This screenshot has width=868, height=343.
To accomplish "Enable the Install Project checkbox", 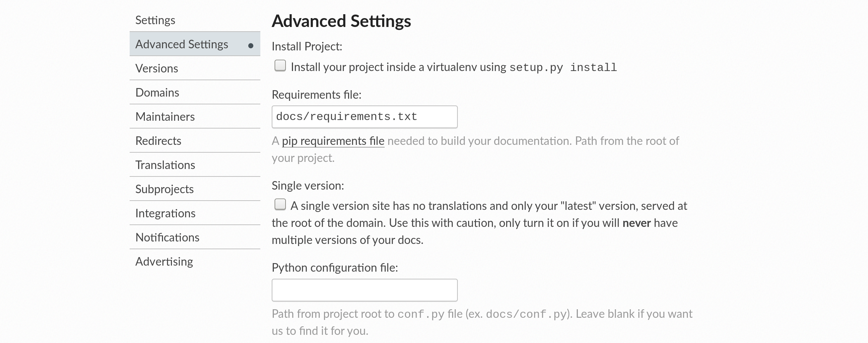I will 280,66.
